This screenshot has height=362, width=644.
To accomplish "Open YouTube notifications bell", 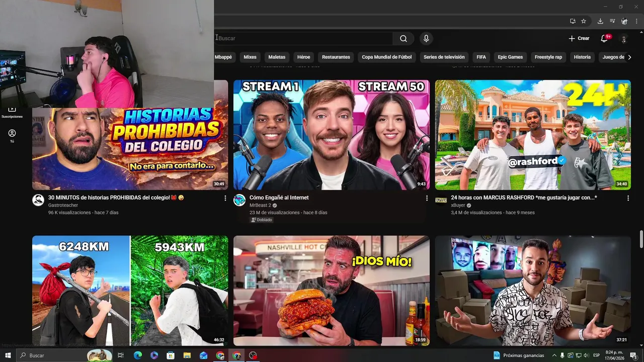I will [x=604, y=38].
